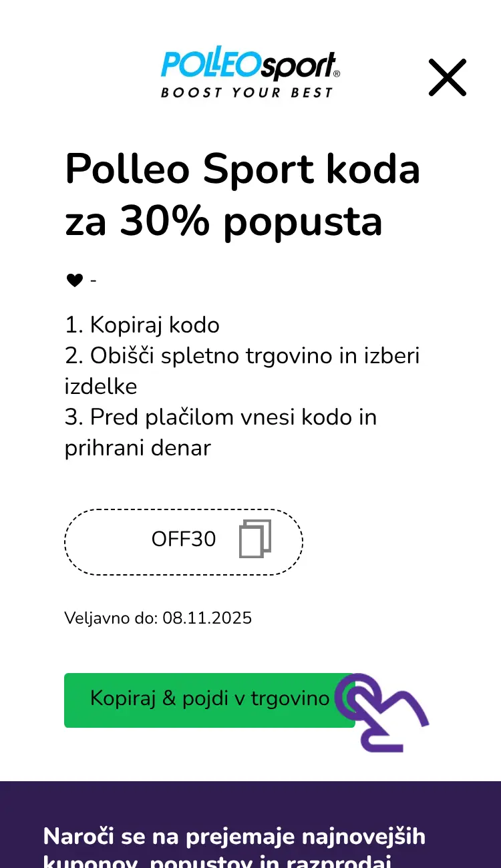Click step 3 Pred plačilom vnesi kodo text
501x868 pixels.
pyautogui.click(x=220, y=417)
